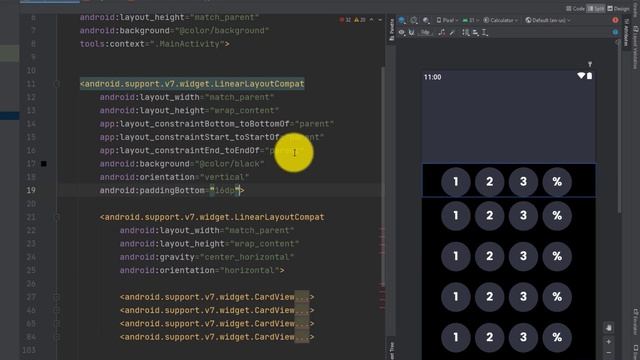Click the blue info indicator in design toolbar
The height and width of the screenshot is (360, 640).
pos(615,32)
